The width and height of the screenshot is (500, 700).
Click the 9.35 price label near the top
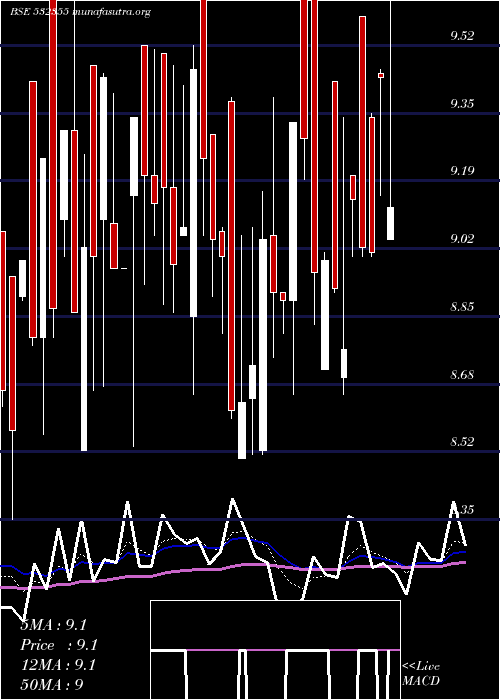point(462,104)
